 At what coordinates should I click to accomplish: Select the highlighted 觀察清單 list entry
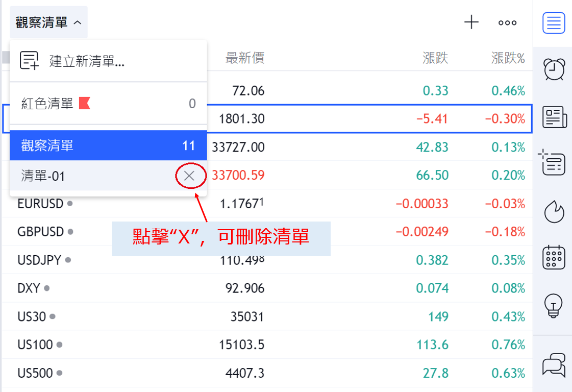pyautogui.click(x=108, y=145)
